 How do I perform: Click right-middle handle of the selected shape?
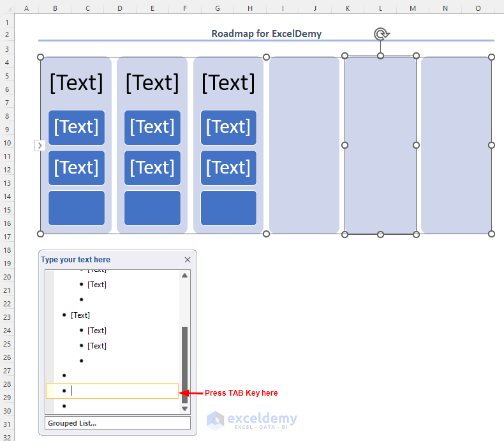click(416, 146)
